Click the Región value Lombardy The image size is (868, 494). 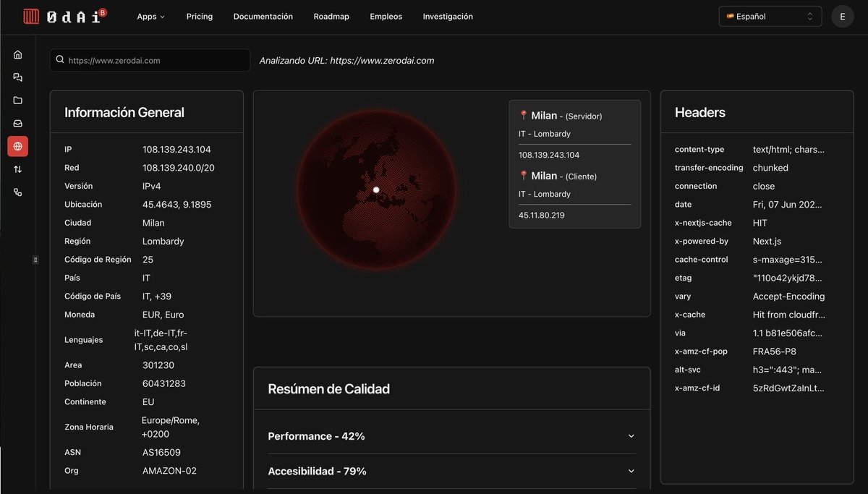(163, 241)
